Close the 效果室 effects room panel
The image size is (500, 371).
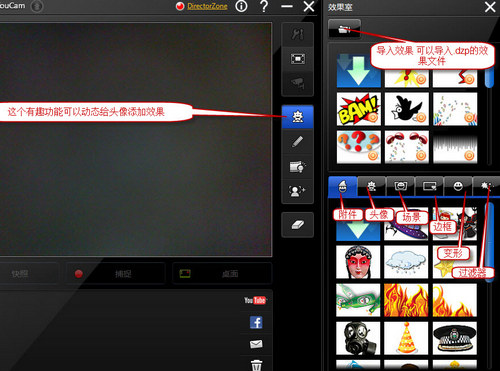tap(490, 7)
